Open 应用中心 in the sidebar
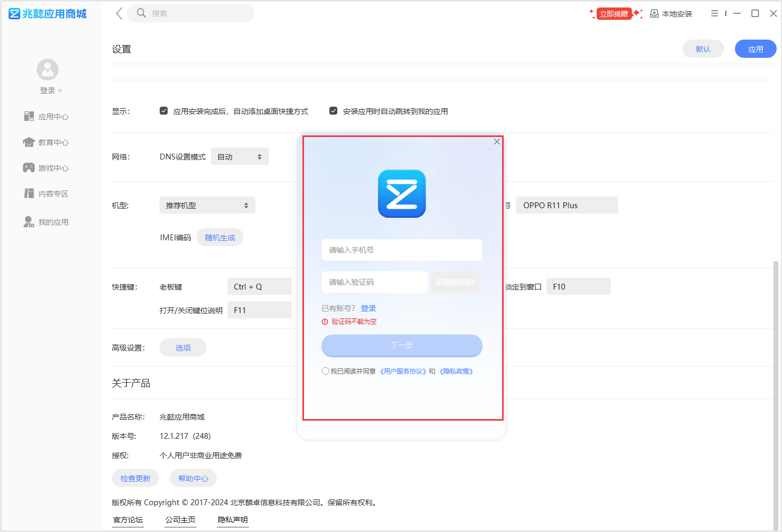The image size is (782, 532). click(47, 117)
